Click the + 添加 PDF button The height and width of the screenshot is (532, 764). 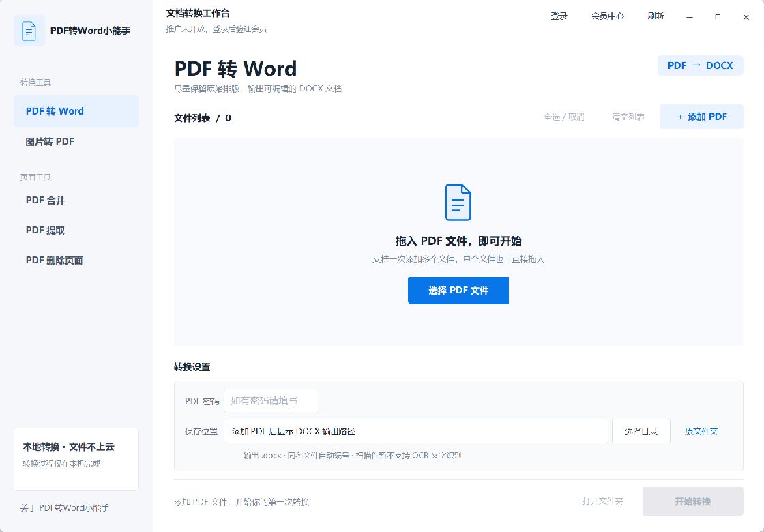coord(702,117)
